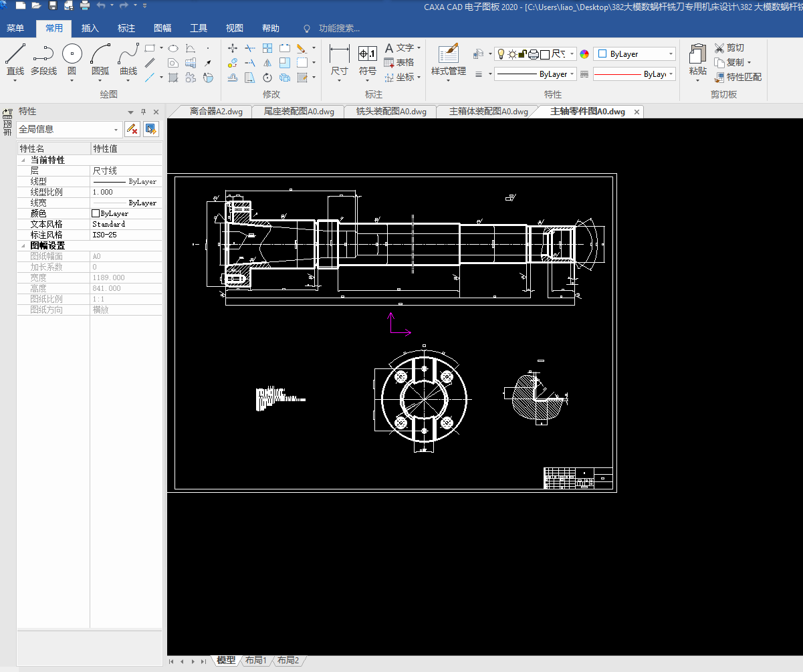The image size is (803, 672).
Task: Click the Open file icon in title bar
Action: [x=36, y=5]
